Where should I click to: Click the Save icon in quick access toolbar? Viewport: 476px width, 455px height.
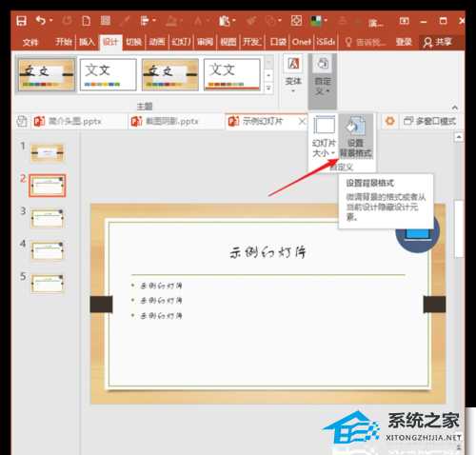coord(21,21)
